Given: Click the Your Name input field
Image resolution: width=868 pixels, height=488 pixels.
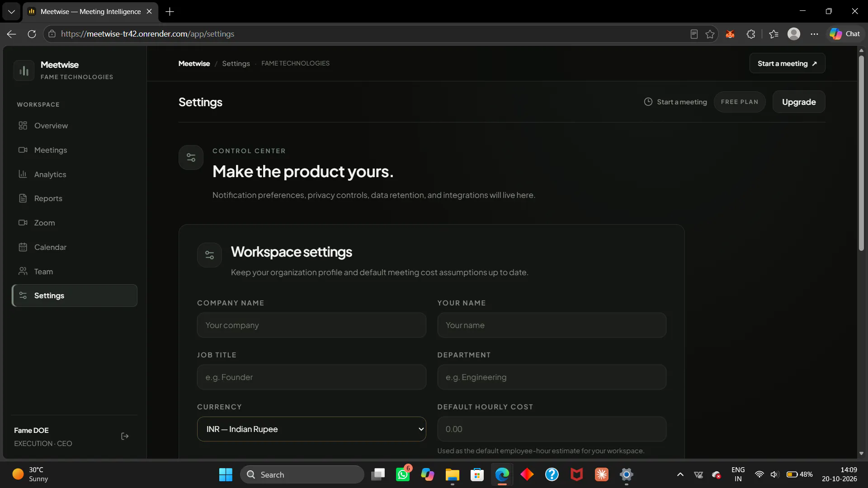Looking at the screenshot, I should coord(552,325).
